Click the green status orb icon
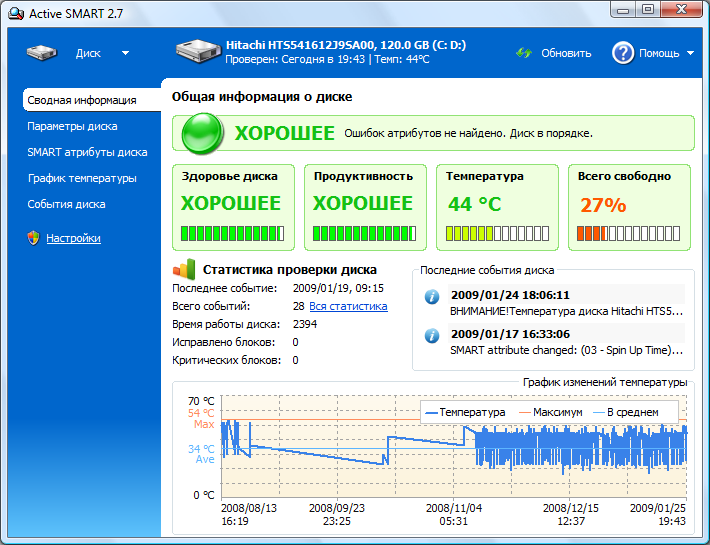Image resolution: width=710 pixels, height=545 pixels. pyautogui.click(x=202, y=133)
